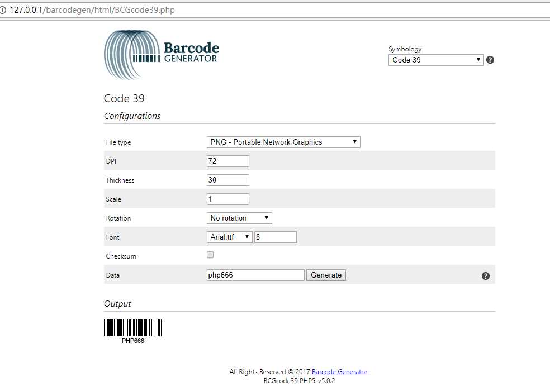This screenshot has height=392, width=550.
Task: Click the help icon in the Data row
Action: click(486, 276)
